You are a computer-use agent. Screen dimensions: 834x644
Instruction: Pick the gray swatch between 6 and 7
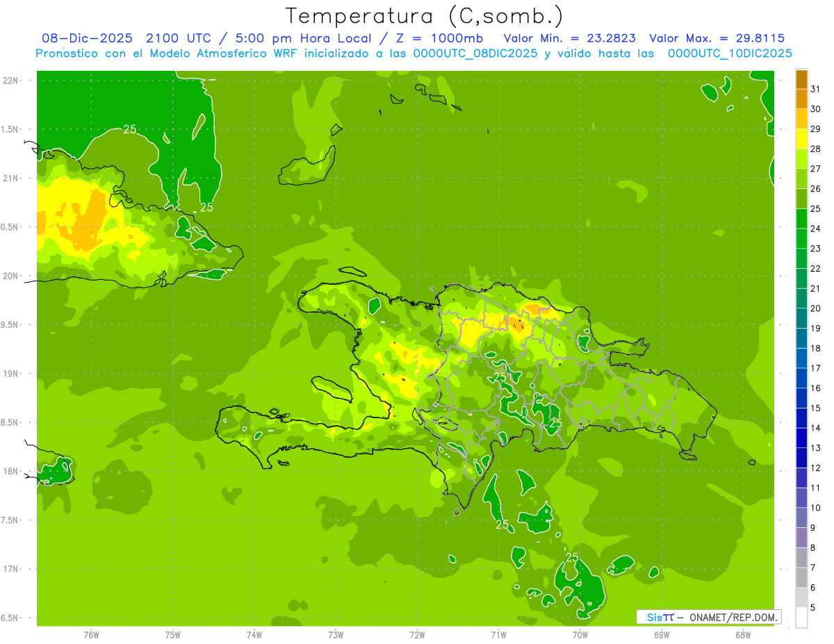801,578
